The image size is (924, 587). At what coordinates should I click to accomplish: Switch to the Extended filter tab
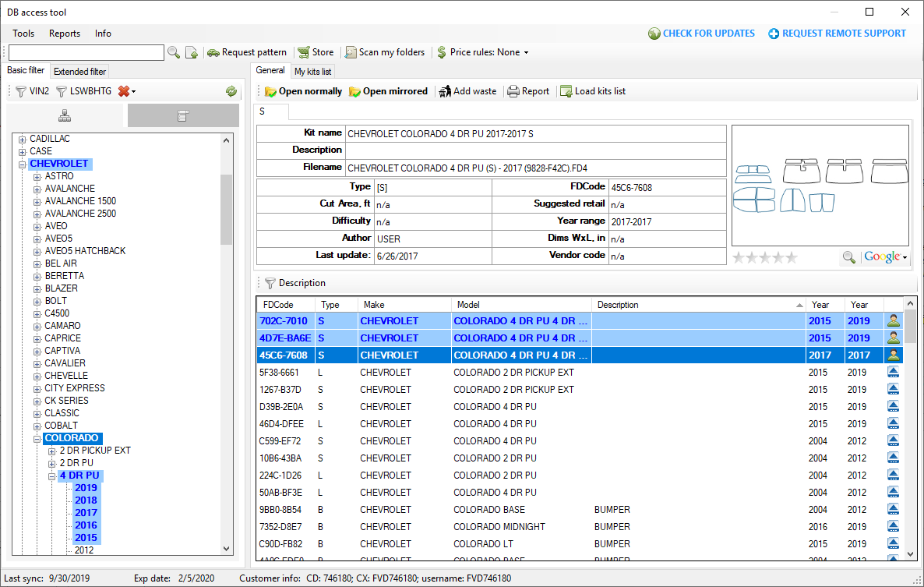79,72
